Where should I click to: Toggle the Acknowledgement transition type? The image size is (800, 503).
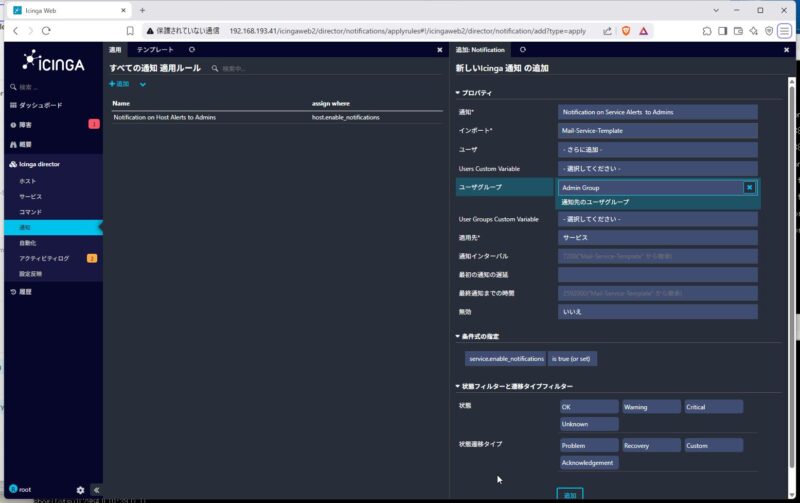[x=589, y=463]
